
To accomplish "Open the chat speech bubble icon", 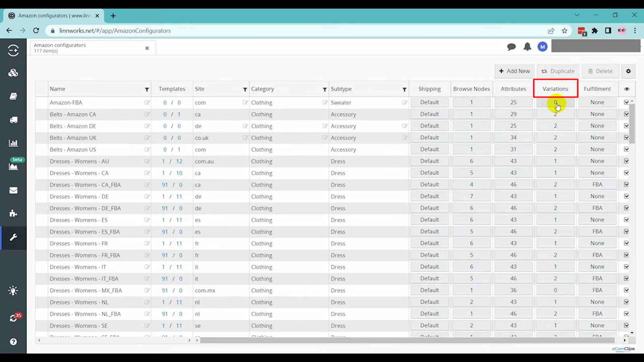I will (x=512, y=47).
